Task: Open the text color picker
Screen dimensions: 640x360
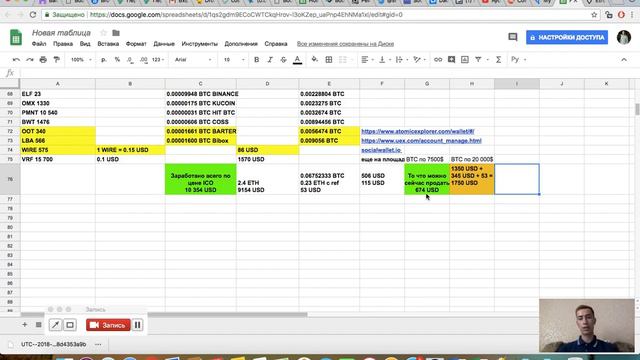Action: (x=298, y=60)
